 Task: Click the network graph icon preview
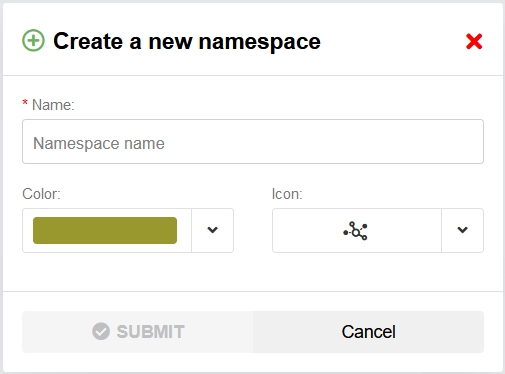(x=355, y=231)
